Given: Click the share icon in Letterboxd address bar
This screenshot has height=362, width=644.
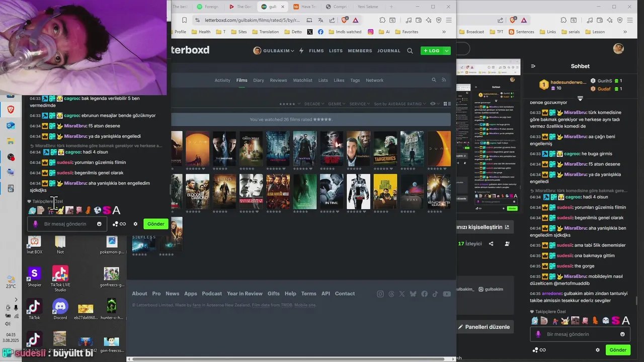Looking at the screenshot, I should (x=332, y=20).
